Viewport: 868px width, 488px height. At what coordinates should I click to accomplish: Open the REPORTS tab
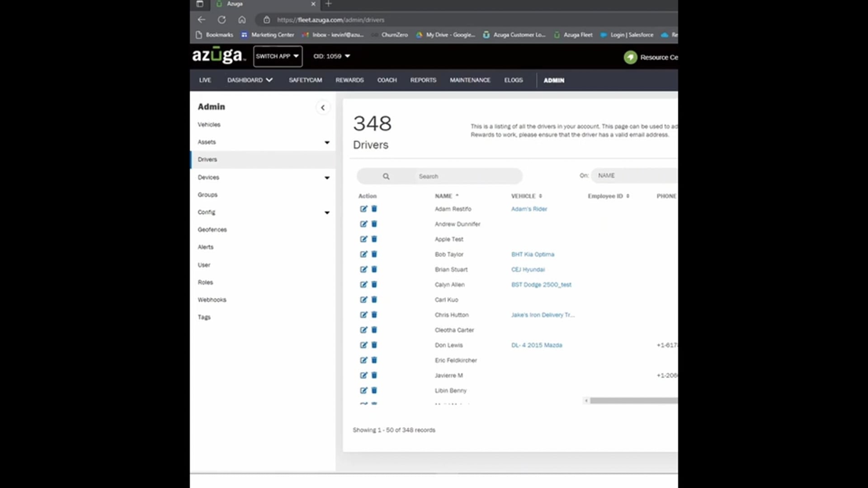click(423, 80)
